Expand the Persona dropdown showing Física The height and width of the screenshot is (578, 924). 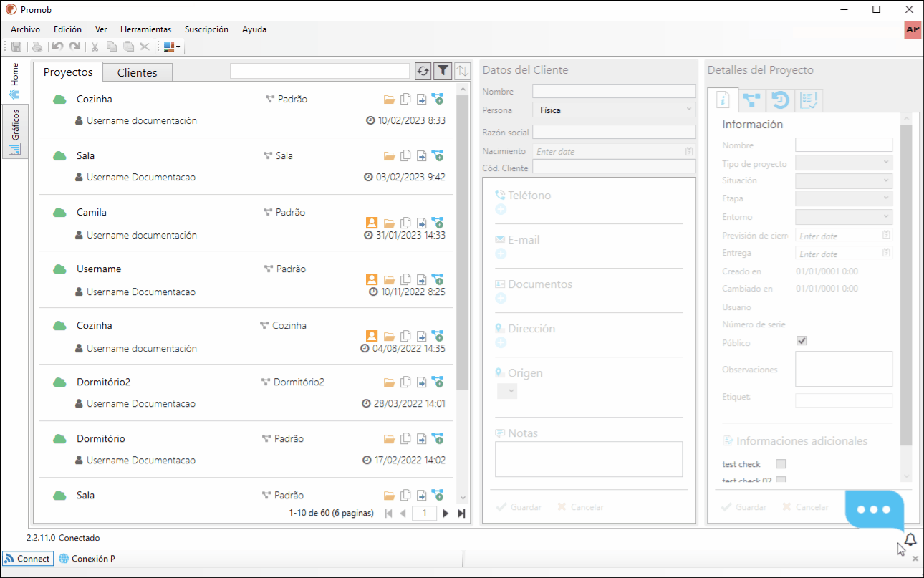(x=614, y=110)
